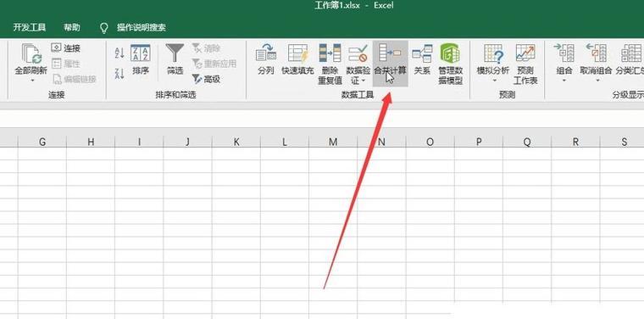Open the 帮助 ribbon tab
Viewport: 644px width, 319px height.
point(72,27)
